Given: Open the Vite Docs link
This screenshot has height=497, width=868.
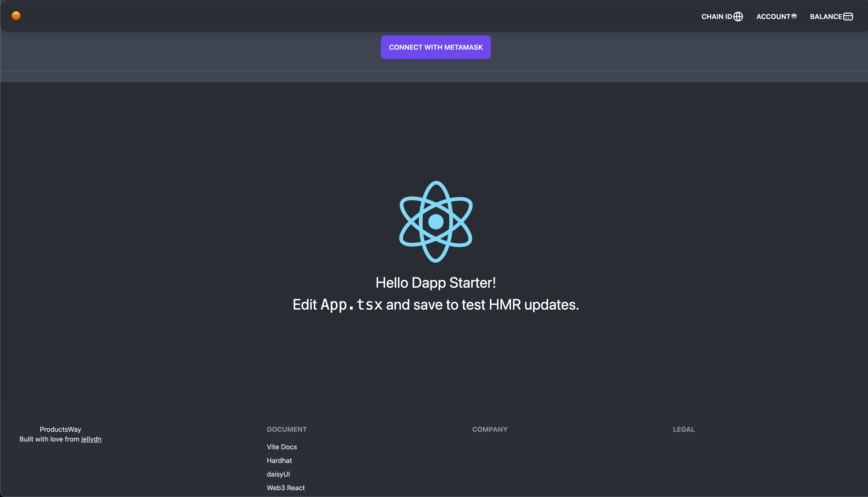Looking at the screenshot, I should (x=281, y=446).
